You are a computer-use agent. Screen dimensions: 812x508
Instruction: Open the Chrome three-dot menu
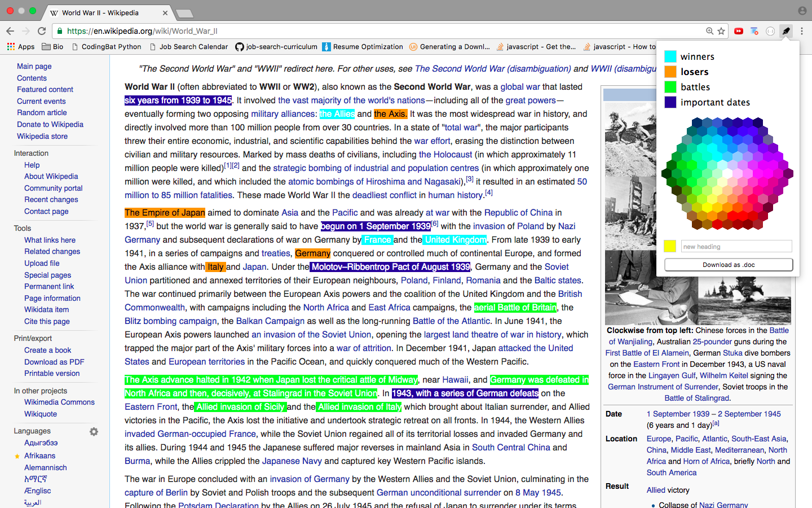802,31
